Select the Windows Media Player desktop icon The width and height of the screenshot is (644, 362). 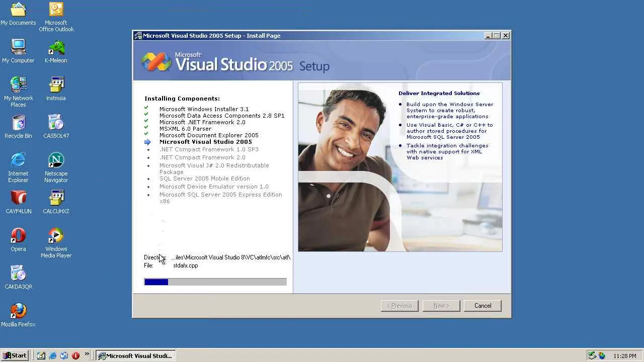(56, 243)
